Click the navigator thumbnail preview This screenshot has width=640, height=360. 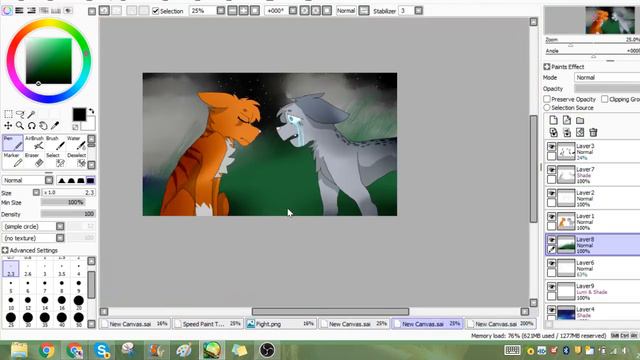(x=610, y=20)
